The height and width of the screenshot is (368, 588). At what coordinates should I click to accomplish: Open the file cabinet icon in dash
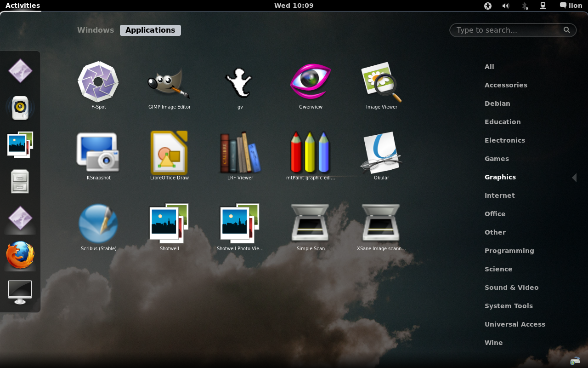(x=20, y=181)
